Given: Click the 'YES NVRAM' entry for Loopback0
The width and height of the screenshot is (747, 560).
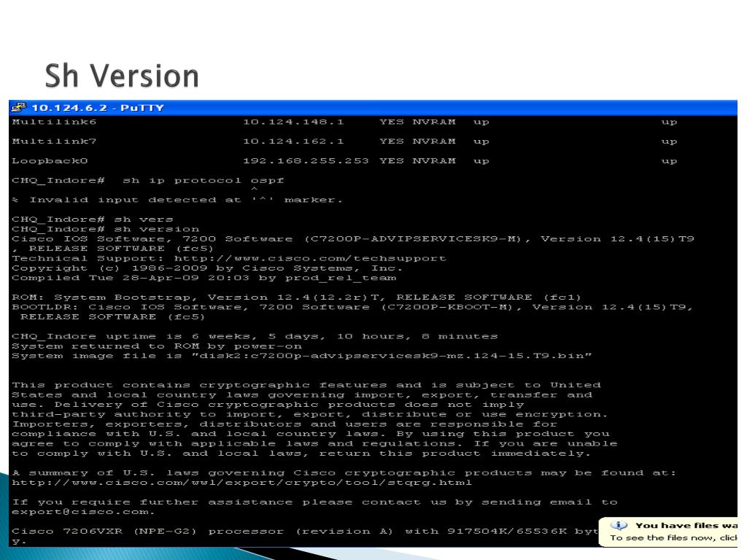Looking at the screenshot, I should [417, 161].
